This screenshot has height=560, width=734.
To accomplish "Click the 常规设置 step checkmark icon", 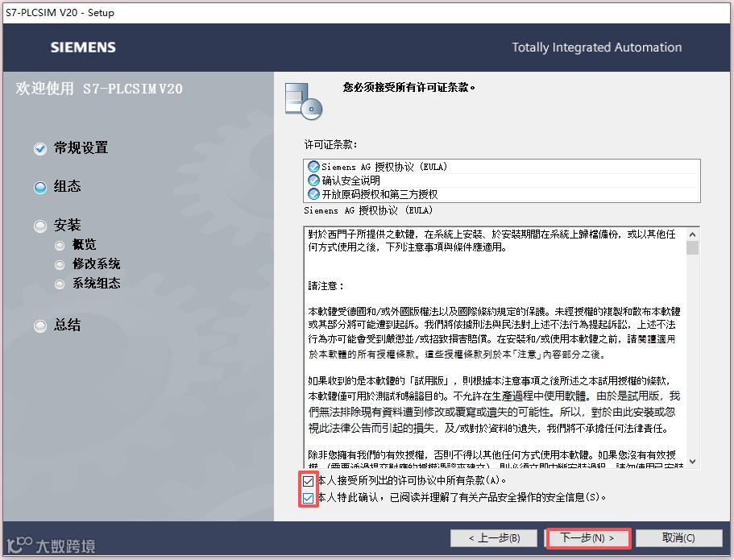I will pos(40,149).
